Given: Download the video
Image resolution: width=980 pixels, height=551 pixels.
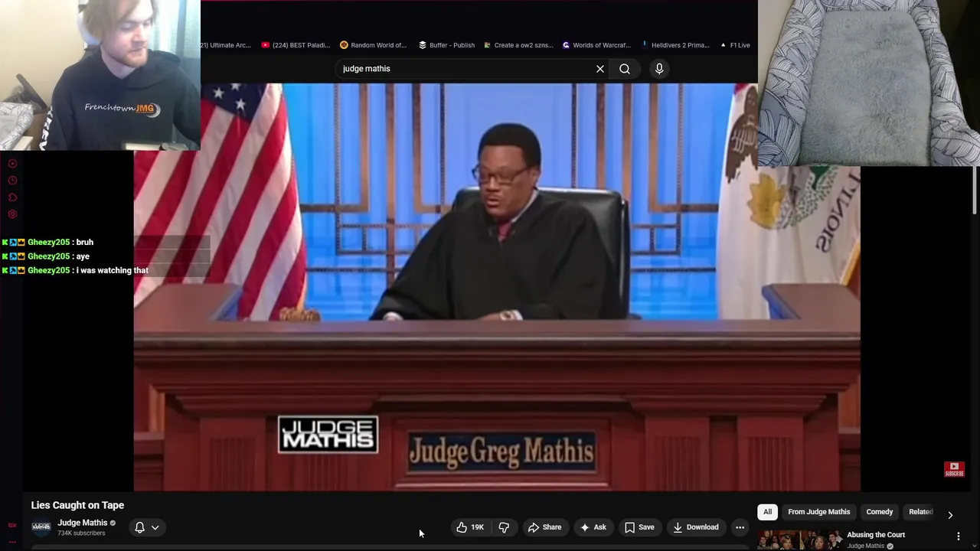Looking at the screenshot, I should pos(695,527).
